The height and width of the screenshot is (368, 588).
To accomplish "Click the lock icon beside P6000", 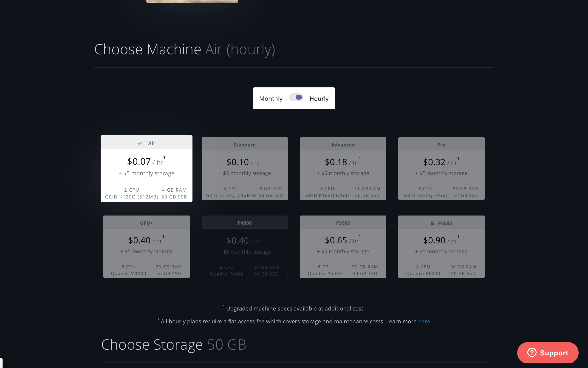I will pos(432,223).
